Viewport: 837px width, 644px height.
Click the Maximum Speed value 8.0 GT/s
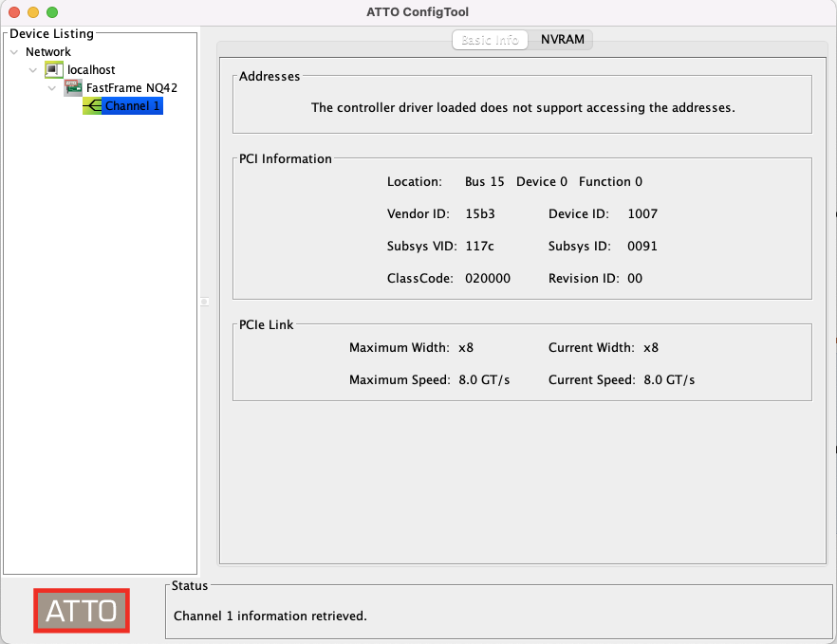tap(484, 380)
